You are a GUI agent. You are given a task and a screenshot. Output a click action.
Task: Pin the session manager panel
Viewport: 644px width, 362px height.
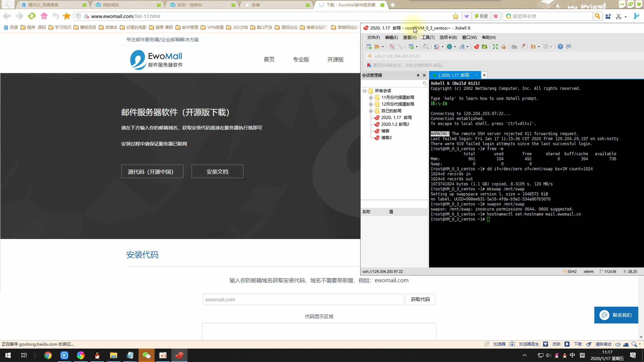tap(418, 75)
